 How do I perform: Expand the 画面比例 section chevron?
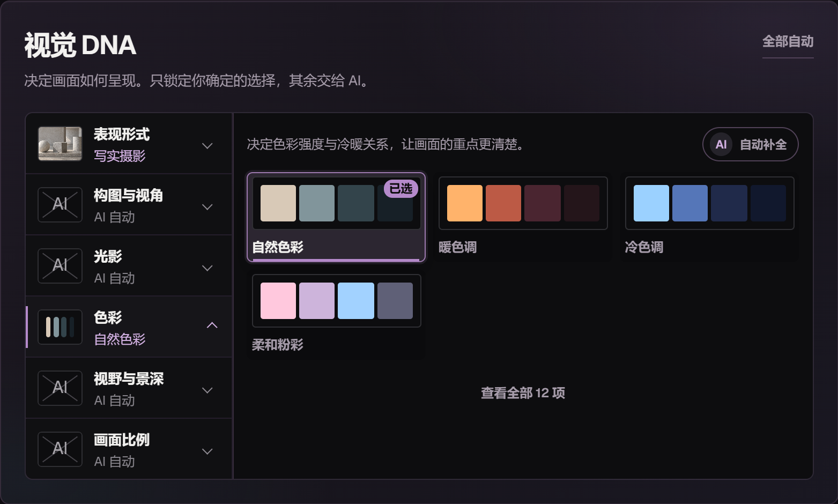tap(207, 451)
